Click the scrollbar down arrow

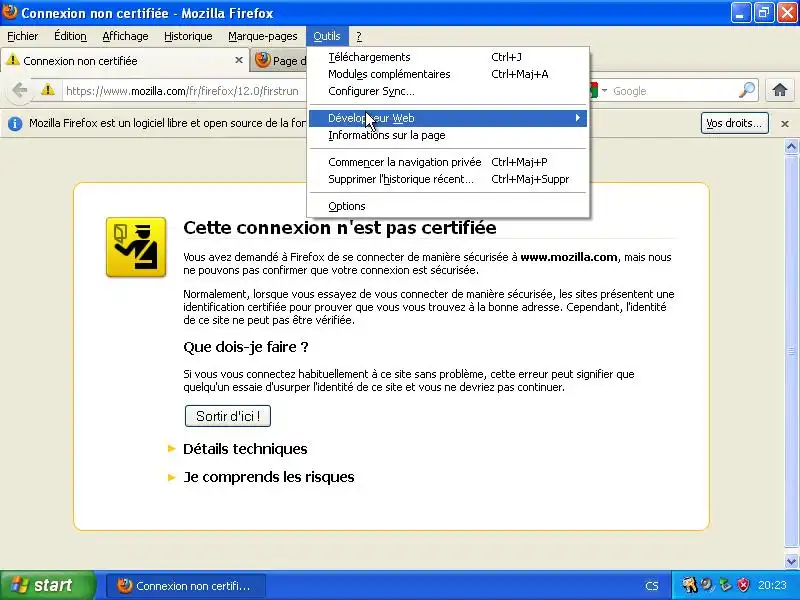point(791,561)
